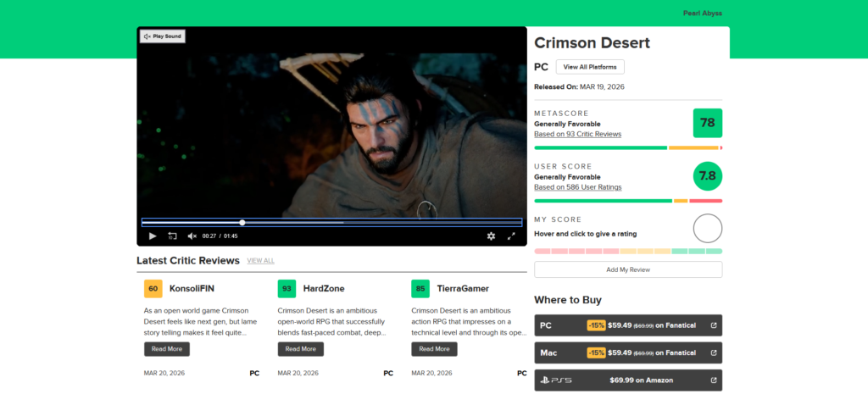Image resolution: width=868 pixels, height=394 pixels.
Task: Enter fullscreen video mode
Action: coord(511,236)
